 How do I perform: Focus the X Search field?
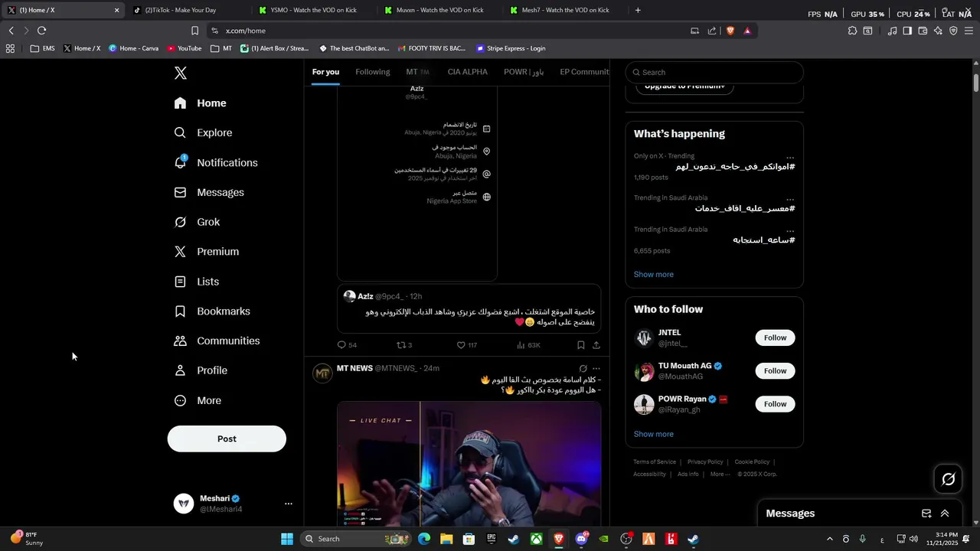(x=714, y=73)
